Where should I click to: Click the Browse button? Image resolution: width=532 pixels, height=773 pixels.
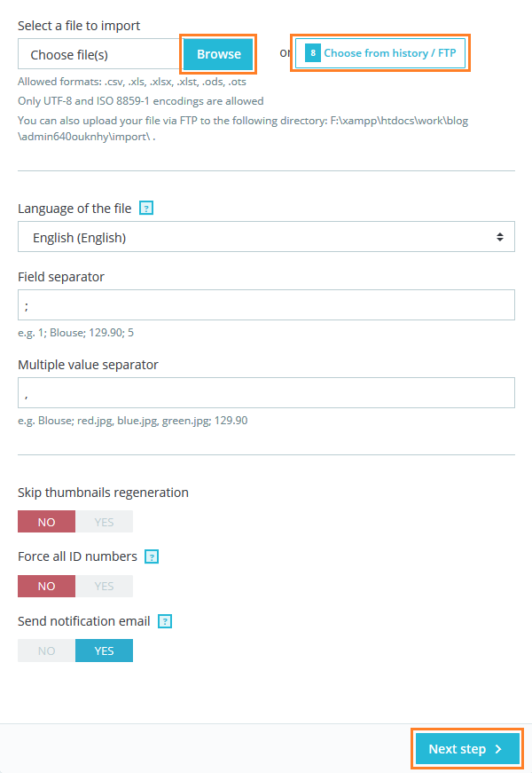coord(218,52)
